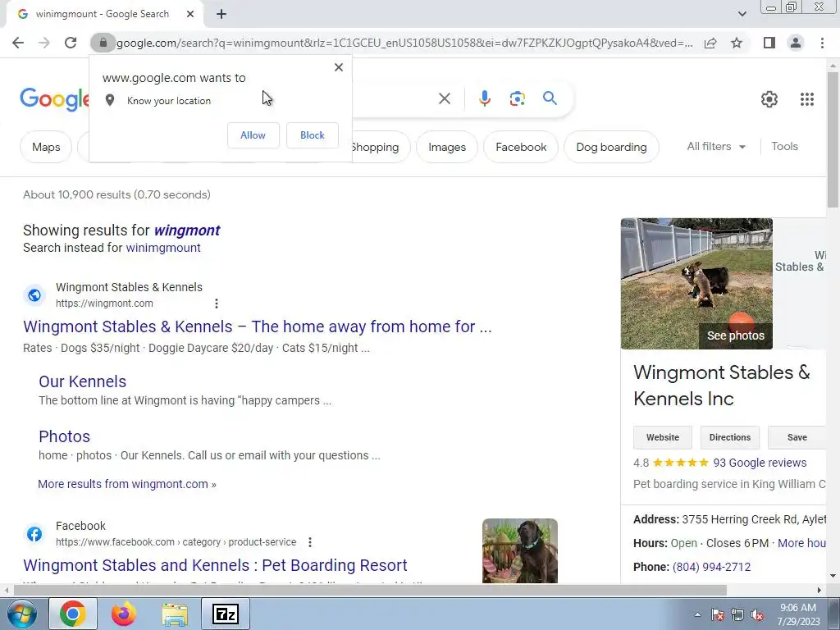Image resolution: width=840 pixels, height=630 pixels.
Task: Block Google from knowing your location
Action: pos(313,135)
